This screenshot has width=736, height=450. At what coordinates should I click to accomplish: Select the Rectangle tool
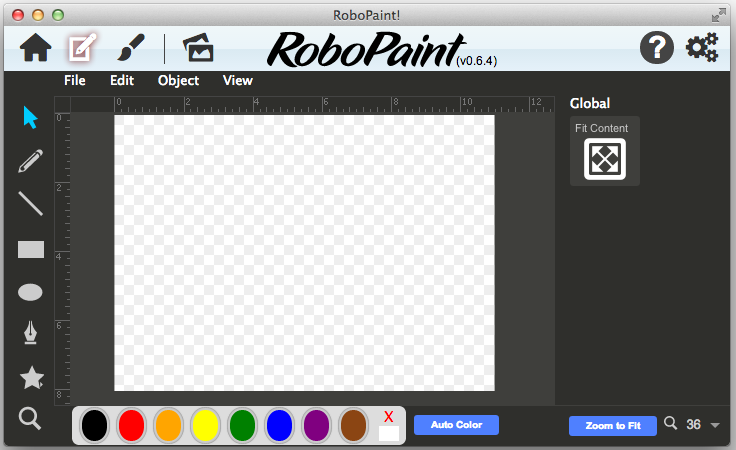(x=31, y=250)
